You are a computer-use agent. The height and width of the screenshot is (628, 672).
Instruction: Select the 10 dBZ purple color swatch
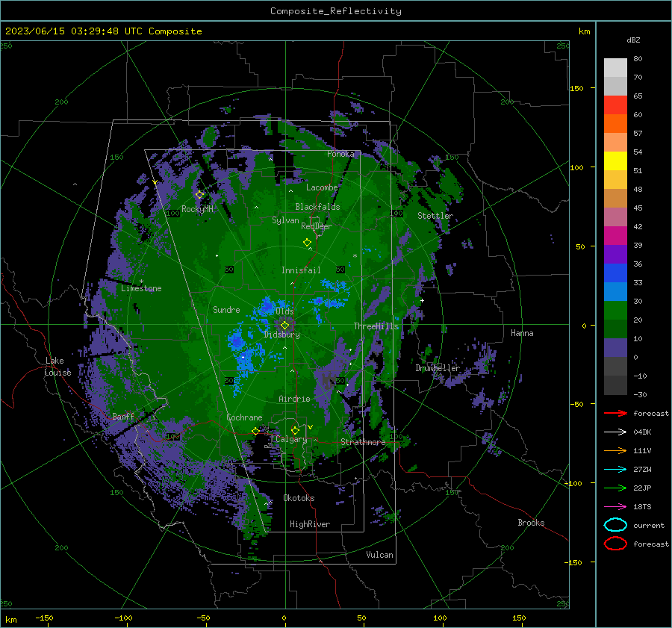[x=615, y=348]
